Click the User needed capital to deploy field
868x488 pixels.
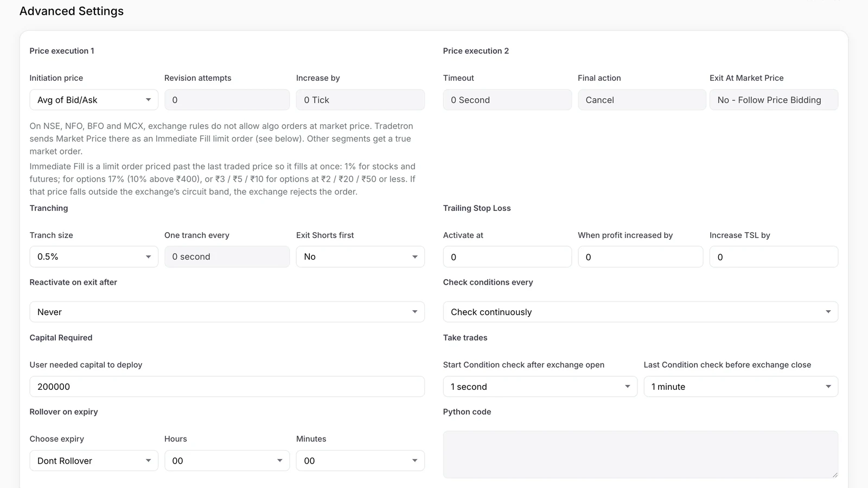pos(227,387)
